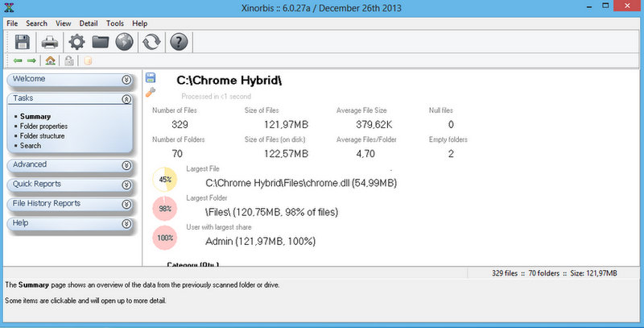Click the Xinorbis logo in title bar
The height and width of the screenshot is (328, 644).
point(9,7)
